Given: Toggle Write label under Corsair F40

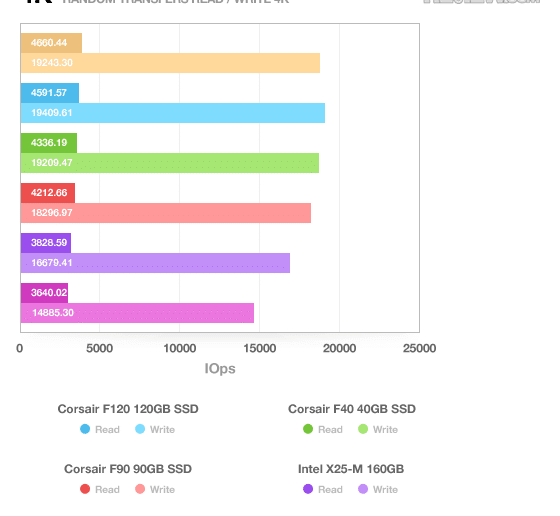Looking at the screenshot, I should coord(385,430).
